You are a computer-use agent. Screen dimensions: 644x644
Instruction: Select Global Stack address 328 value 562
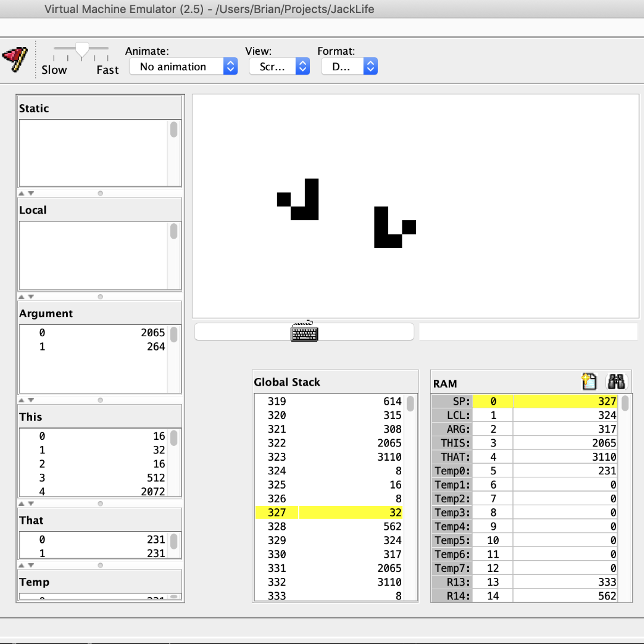(392, 526)
